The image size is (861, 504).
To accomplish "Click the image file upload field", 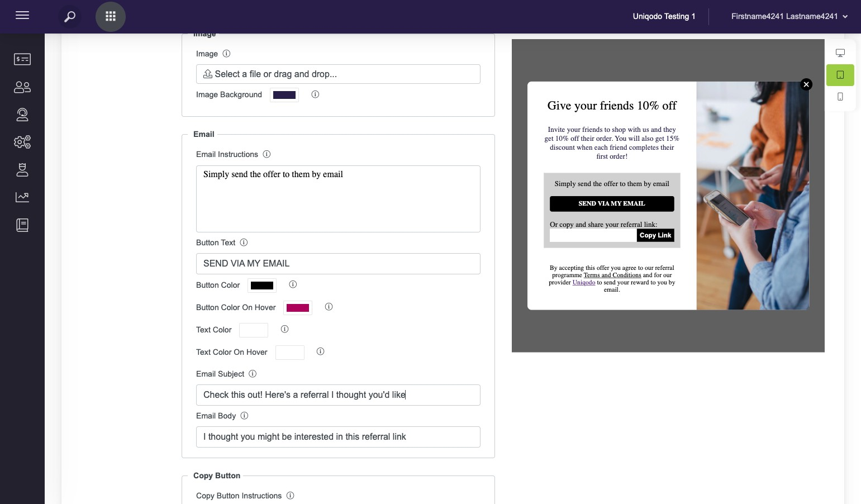I will tap(338, 74).
